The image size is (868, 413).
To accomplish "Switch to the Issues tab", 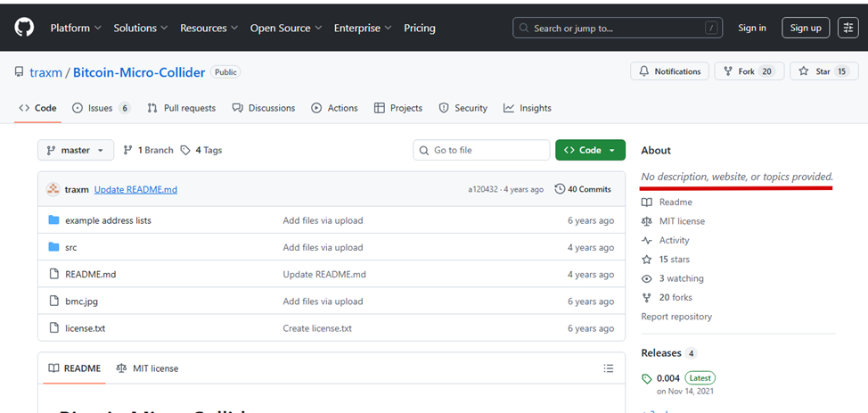I will [101, 108].
